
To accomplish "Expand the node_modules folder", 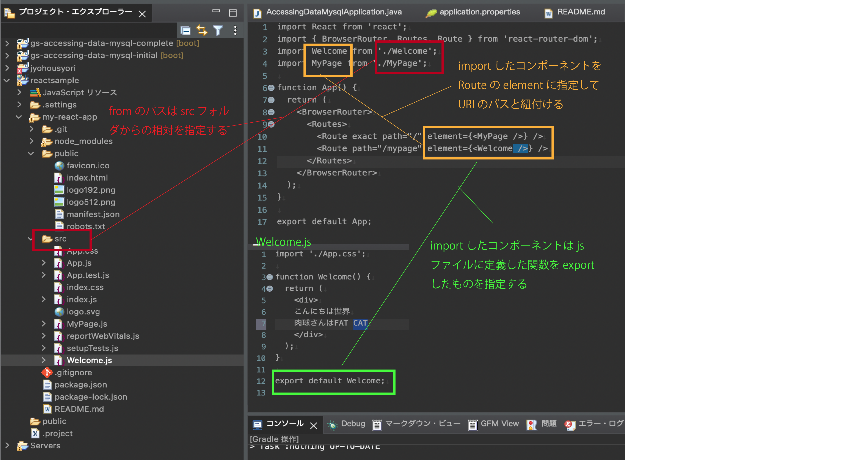I will pos(32,141).
